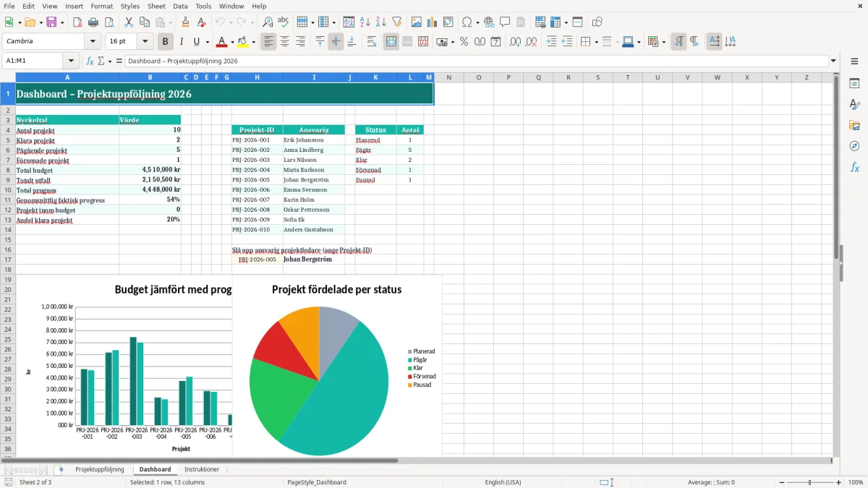Image resolution: width=868 pixels, height=488 pixels.
Task: Open the underline style dropdown arrow
Action: click(206, 42)
